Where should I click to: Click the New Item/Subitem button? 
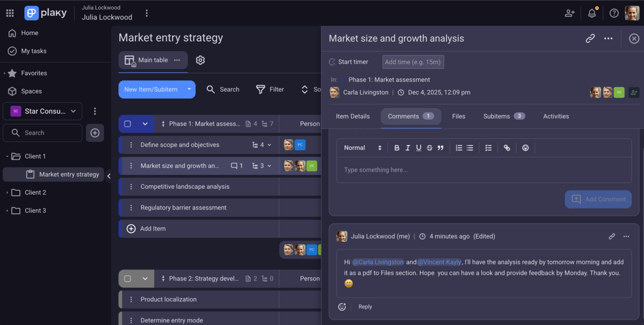pos(151,90)
